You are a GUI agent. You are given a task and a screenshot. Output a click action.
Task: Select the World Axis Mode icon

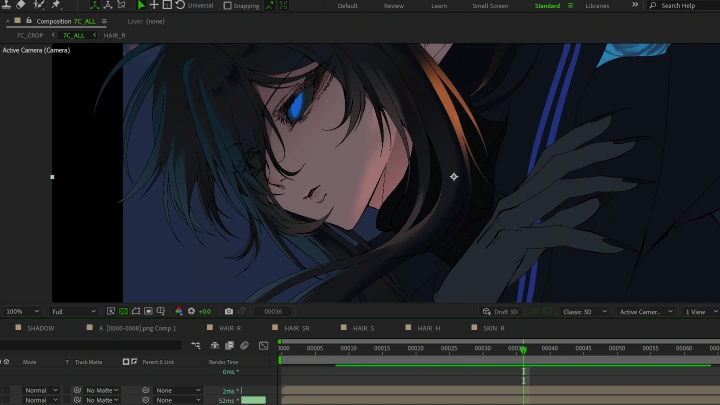point(108,5)
